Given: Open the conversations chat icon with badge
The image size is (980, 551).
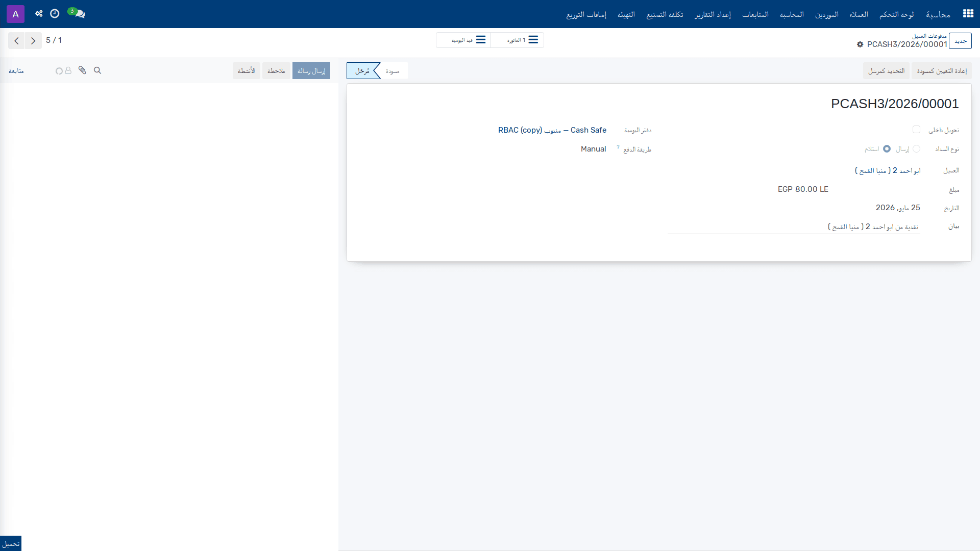Looking at the screenshot, I should [x=77, y=13].
